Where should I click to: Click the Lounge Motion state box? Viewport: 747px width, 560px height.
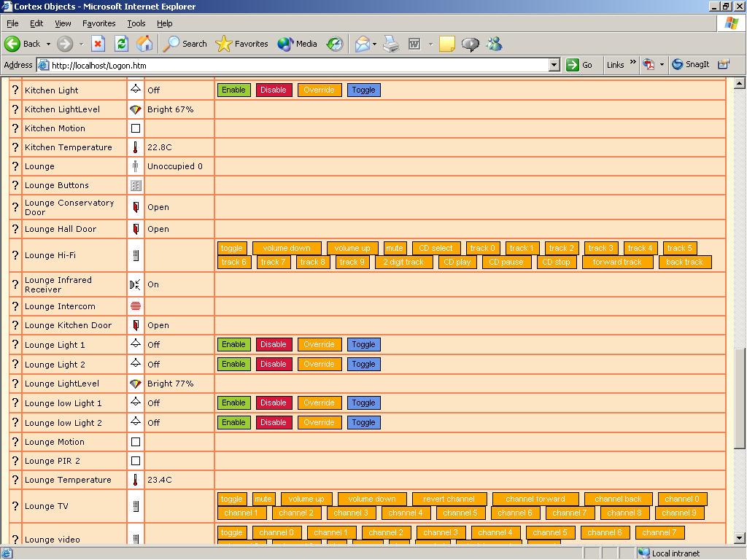(x=136, y=442)
